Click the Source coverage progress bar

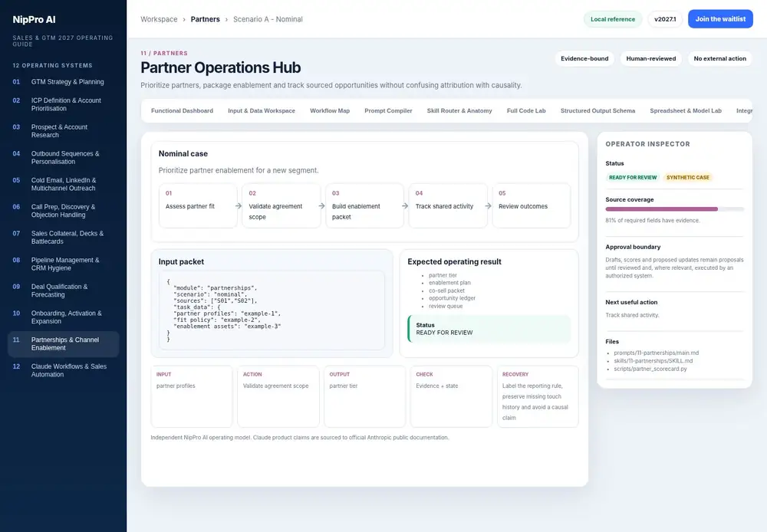674,209
